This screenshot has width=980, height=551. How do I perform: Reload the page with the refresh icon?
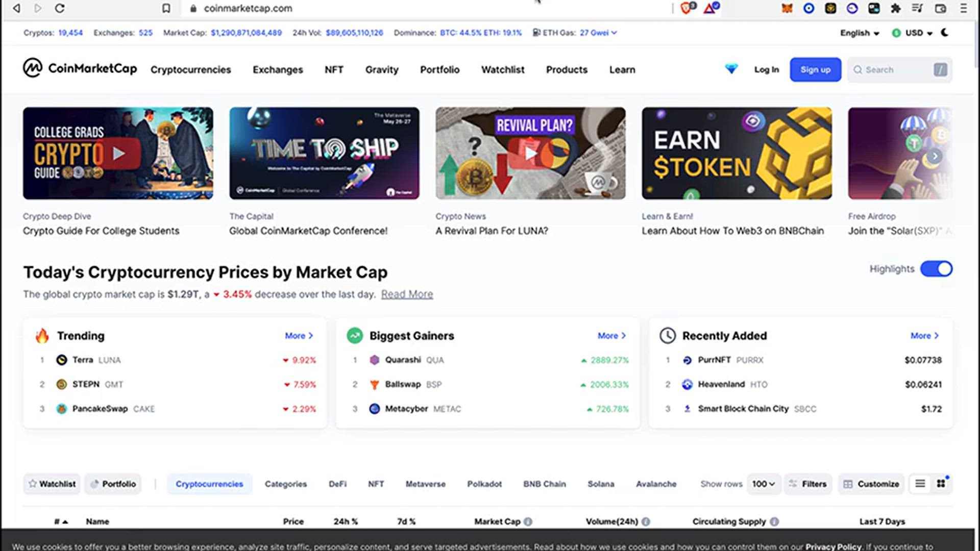tap(60, 8)
